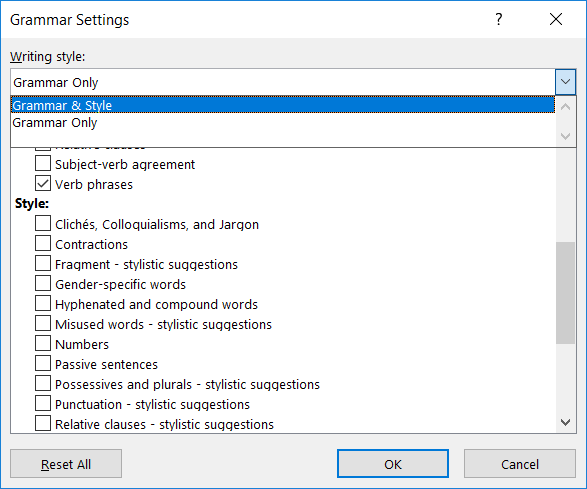This screenshot has width=587, height=489.
Task: Close the Grammar Settings dialog
Action: [556, 19]
